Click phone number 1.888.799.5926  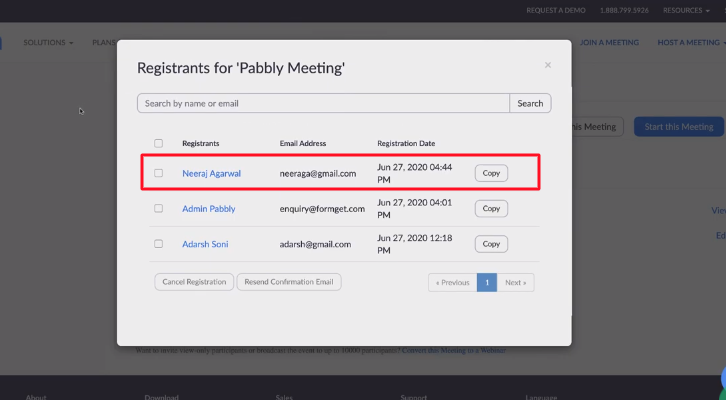[624, 10]
